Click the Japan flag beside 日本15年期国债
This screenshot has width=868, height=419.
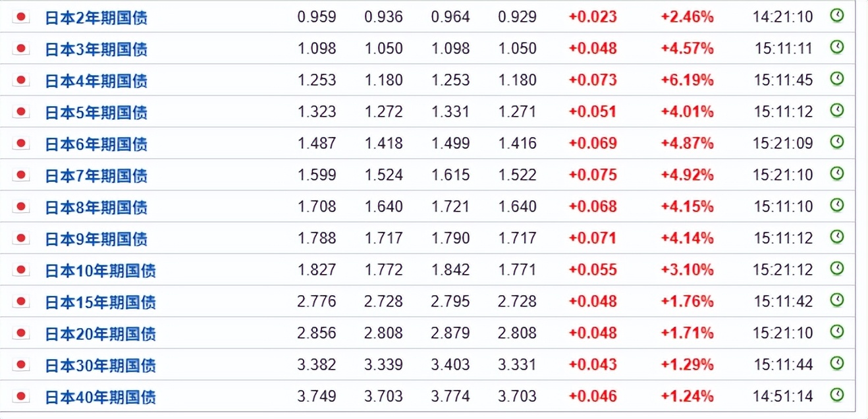[x=21, y=301]
